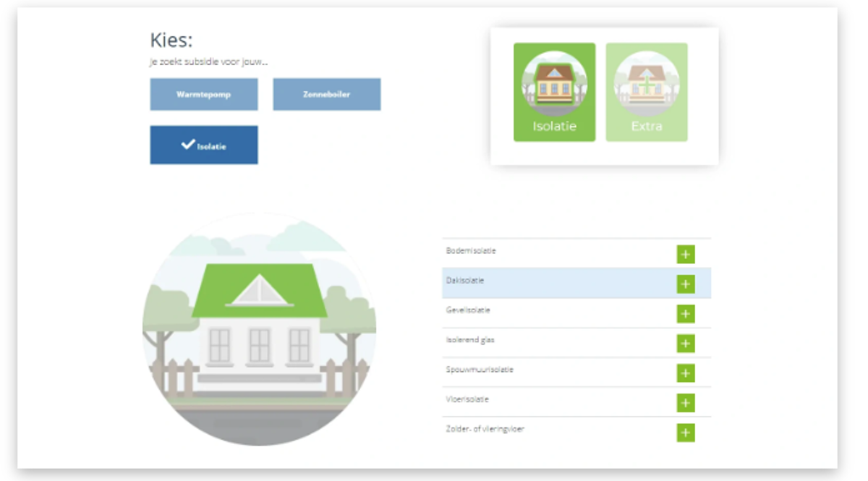868x481 pixels.
Task: Uncheck the selected Isolatie option button
Action: pos(203,145)
